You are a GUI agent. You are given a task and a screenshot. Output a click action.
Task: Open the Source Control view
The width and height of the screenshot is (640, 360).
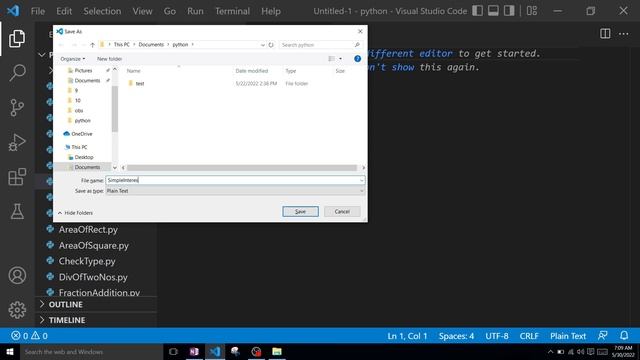tap(17, 108)
